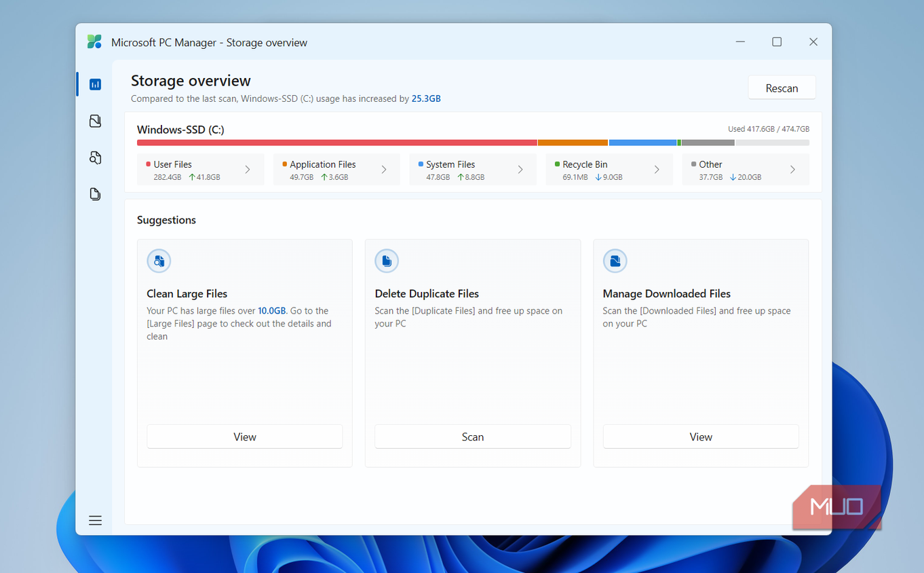Expand the Other category chevron
The height and width of the screenshot is (573, 924).
tap(792, 170)
